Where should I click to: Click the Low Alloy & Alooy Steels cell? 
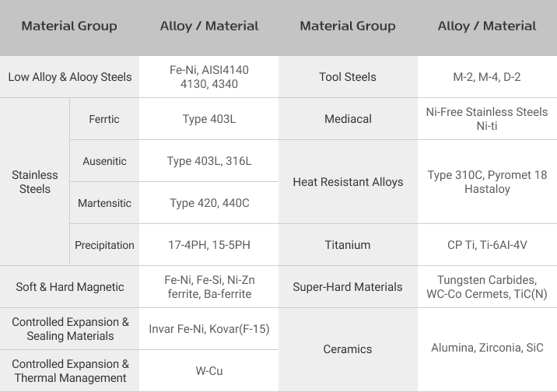[x=70, y=77]
